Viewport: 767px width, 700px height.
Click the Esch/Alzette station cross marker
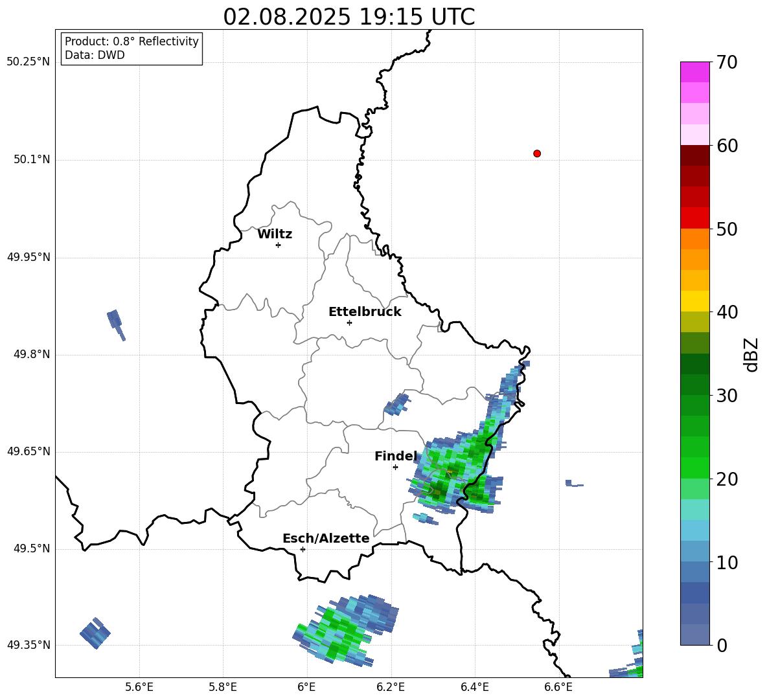coord(303,549)
